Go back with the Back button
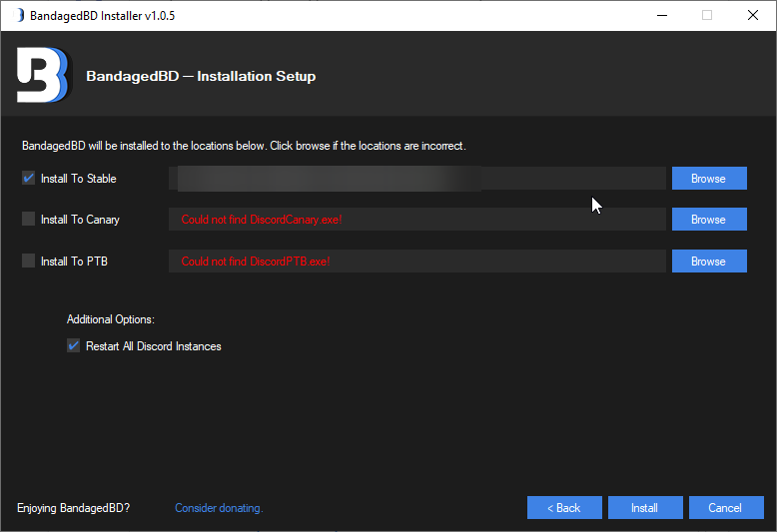The image size is (777, 532). 564,508
